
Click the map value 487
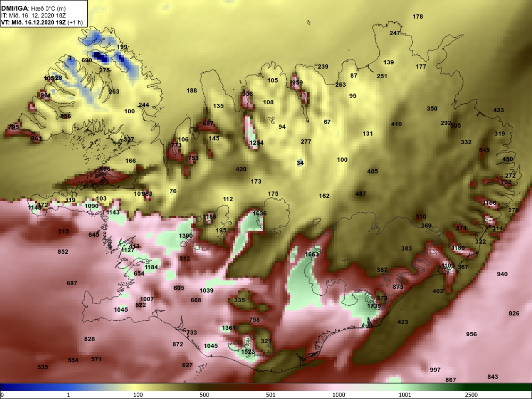[361, 194]
